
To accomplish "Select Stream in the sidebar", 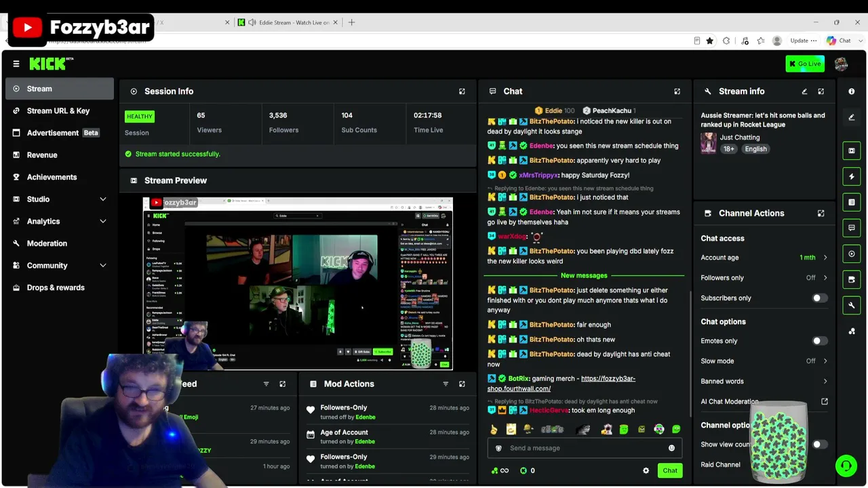I will (60, 89).
